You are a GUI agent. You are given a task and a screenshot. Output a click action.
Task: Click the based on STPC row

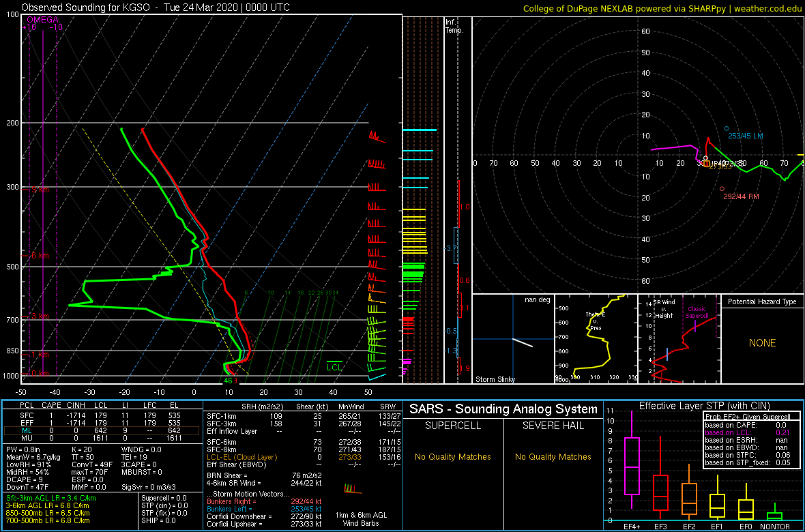[750, 456]
